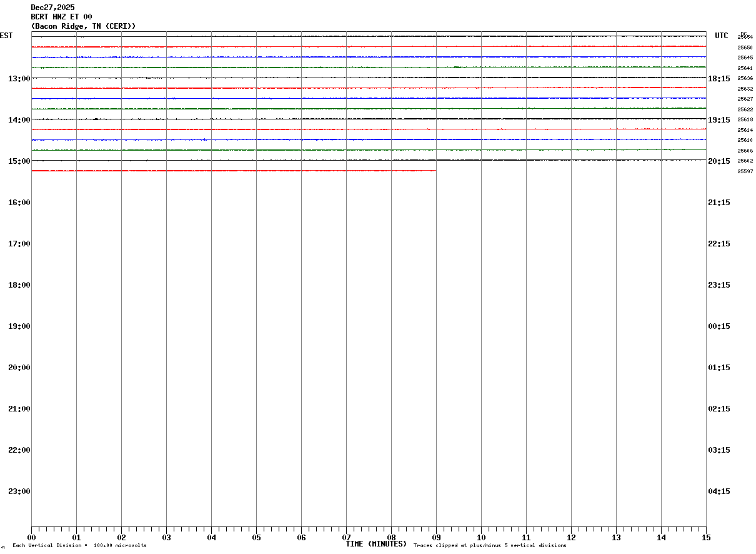Screen dimensions: 756x554
Task: Click the DC value 25627
Action: coord(745,99)
